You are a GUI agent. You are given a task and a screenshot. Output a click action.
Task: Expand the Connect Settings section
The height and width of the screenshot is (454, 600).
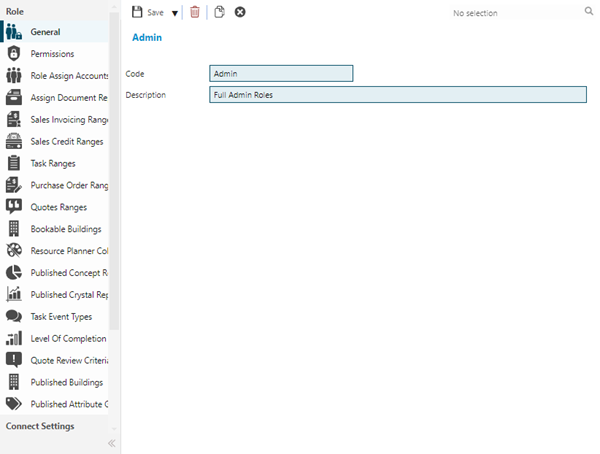[40, 426]
